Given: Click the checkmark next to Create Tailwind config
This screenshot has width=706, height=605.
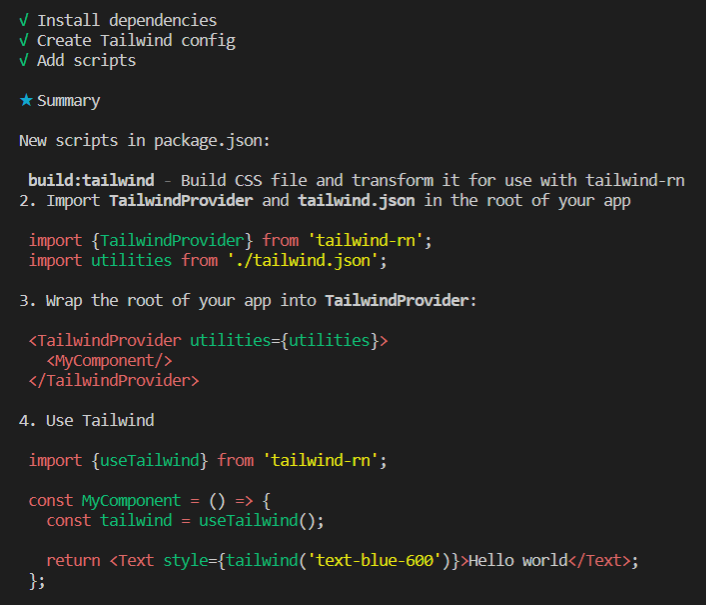Looking at the screenshot, I should 23,41.
